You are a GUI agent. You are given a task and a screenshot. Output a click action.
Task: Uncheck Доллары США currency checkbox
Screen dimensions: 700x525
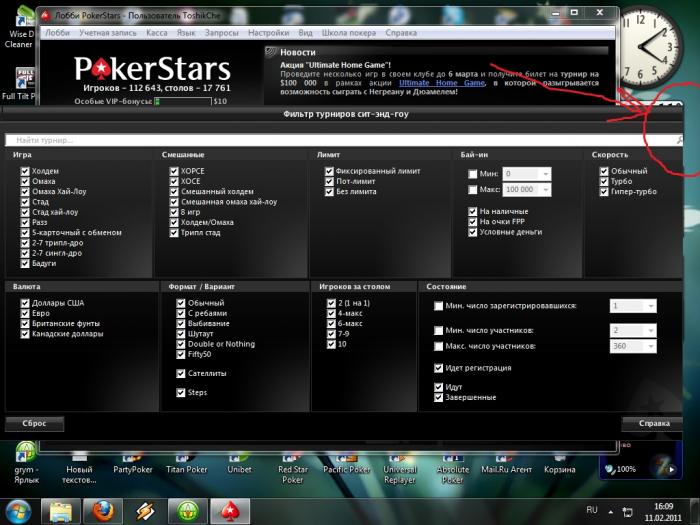(25, 303)
